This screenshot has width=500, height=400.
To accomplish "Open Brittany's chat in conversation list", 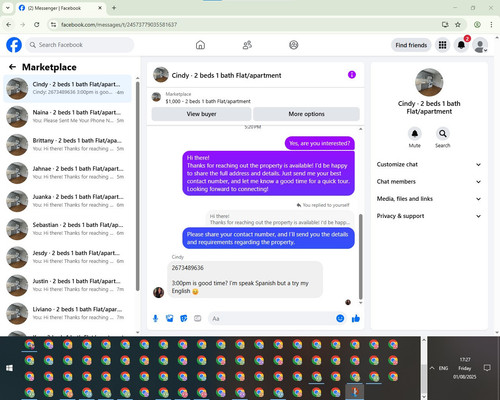I will click(68, 145).
